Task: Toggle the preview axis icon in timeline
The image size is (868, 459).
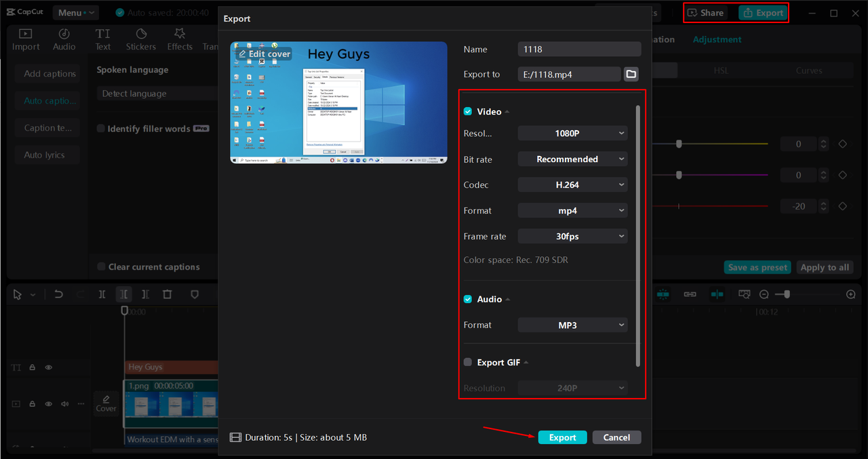Action: click(717, 294)
